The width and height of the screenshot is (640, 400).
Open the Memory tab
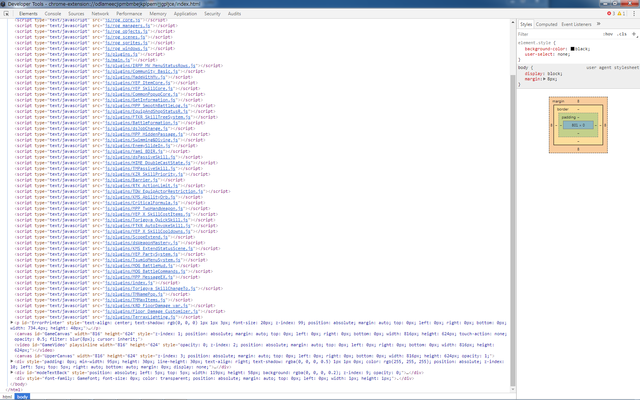tap(158, 13)
